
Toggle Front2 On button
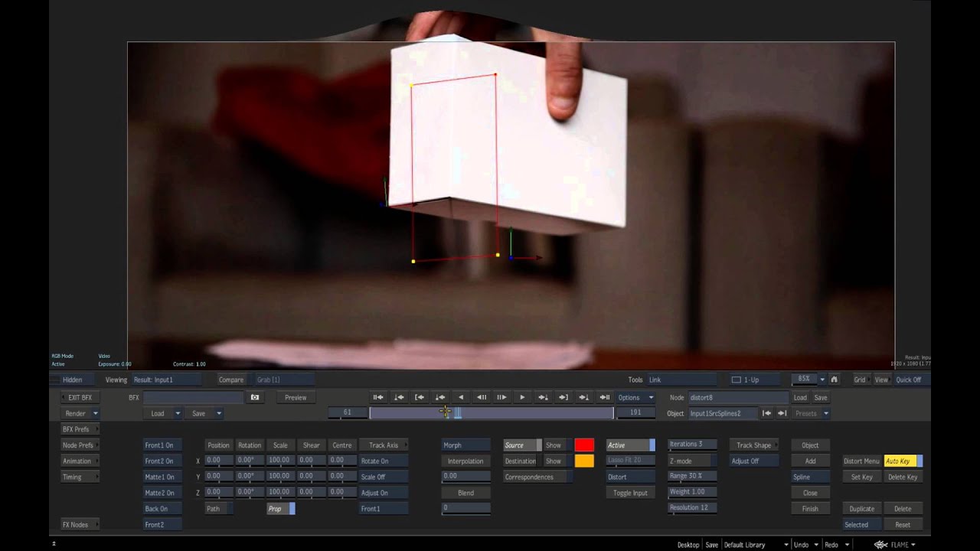(x=162, y=461)
